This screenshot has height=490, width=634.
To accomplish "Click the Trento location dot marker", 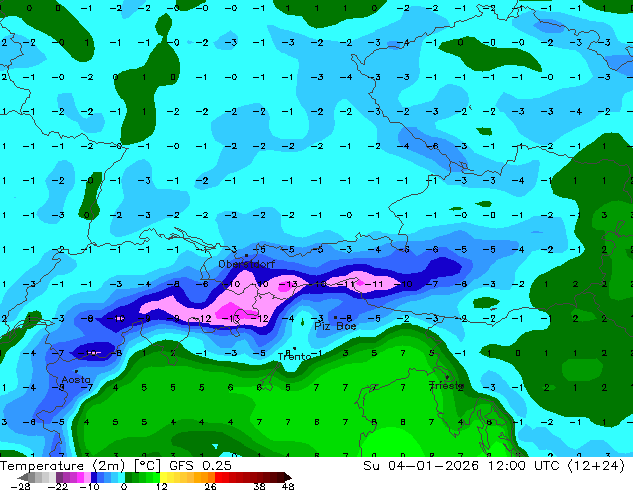I will click(294, 348).
